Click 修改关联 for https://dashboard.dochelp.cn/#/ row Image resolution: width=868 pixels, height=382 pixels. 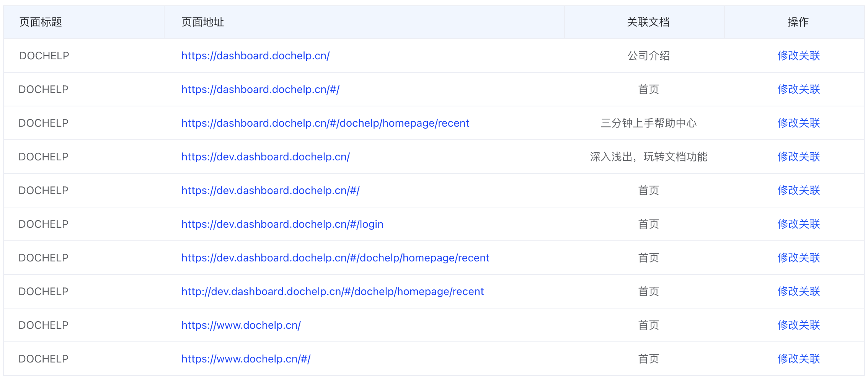pyautogui.click(x=798, y=90)
